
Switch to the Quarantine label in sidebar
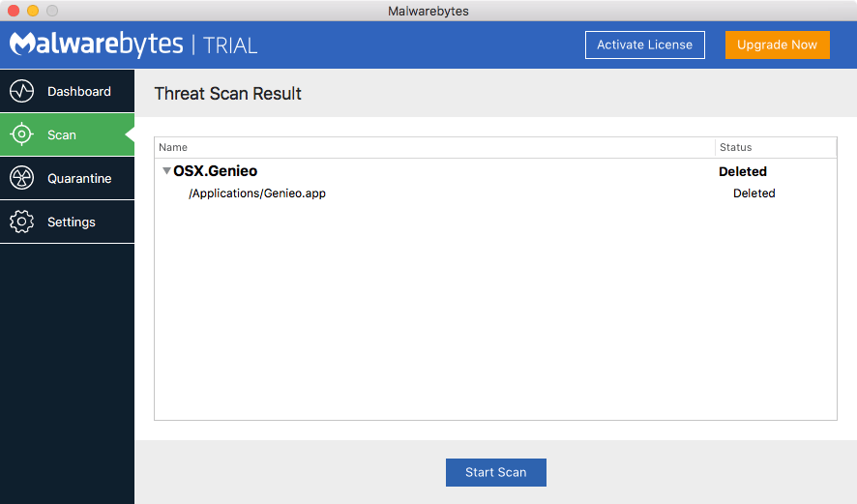[79, 178]
